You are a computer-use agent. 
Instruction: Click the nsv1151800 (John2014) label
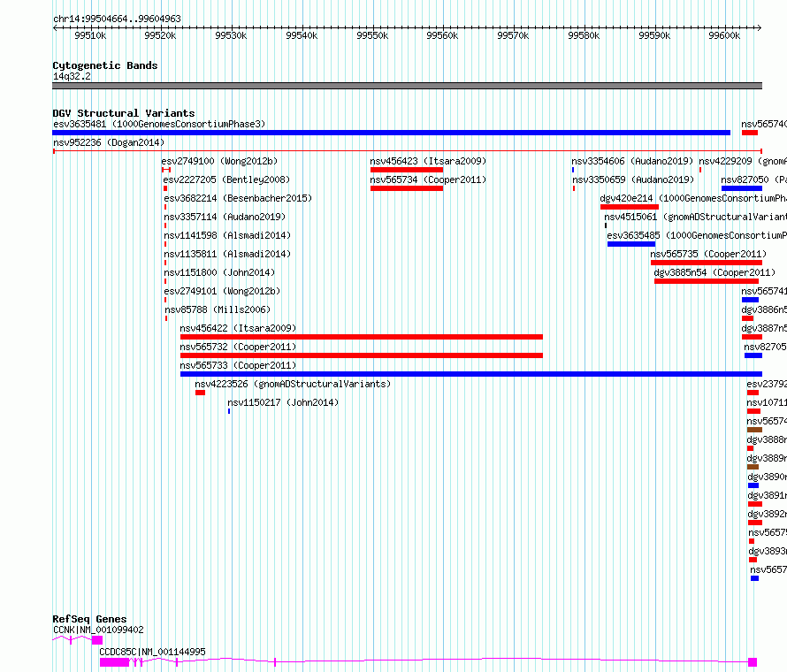(219, 272)
